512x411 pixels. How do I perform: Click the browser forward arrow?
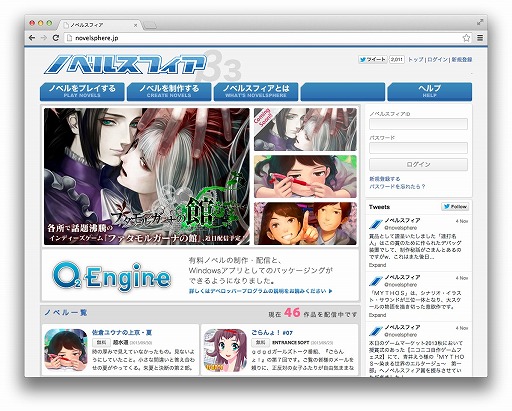point(44,38)
